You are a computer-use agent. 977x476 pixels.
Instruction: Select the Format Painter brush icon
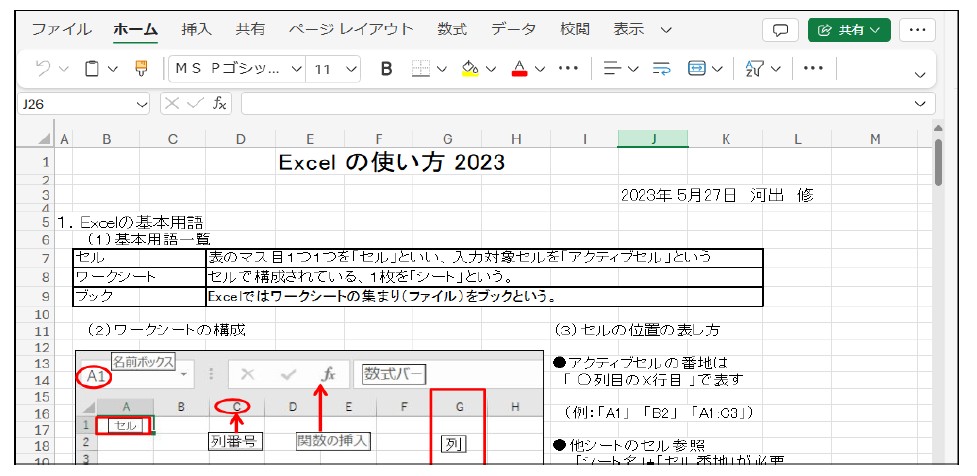[140, 69]
